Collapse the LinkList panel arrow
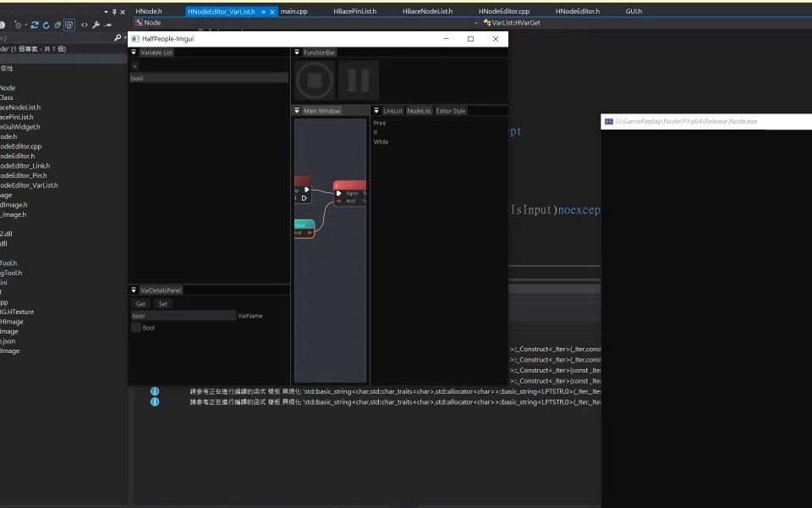This screenshot has height=508, width=812. [x=376, y=110]
